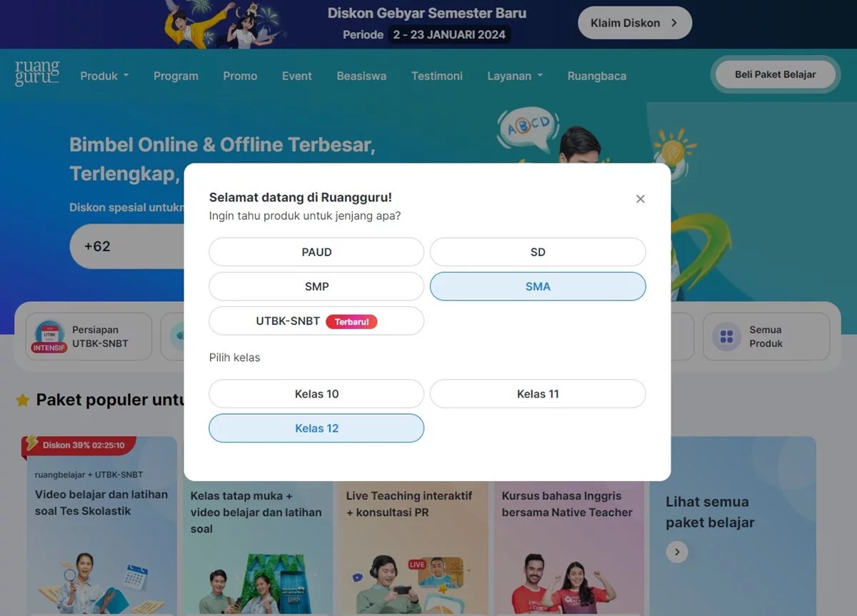The image size is (857, 616).
Task: Open the Persiapan UTBK-SNBT intensif icon
Action: pos(49,336)
